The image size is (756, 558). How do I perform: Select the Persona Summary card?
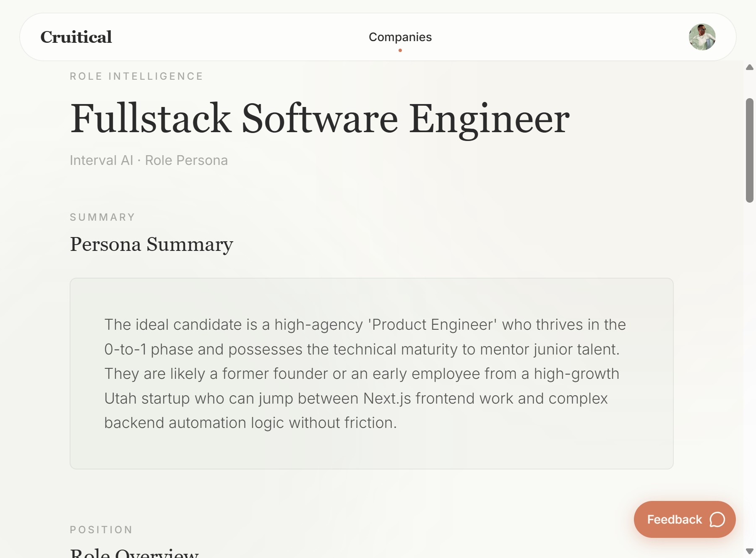click(x=371, y=373)
